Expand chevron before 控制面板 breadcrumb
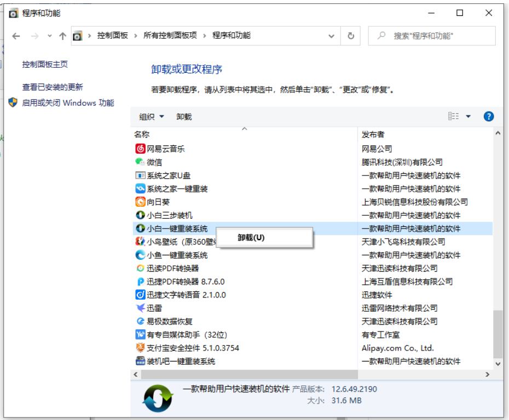The image size is (509, 420). click(89, 36)
